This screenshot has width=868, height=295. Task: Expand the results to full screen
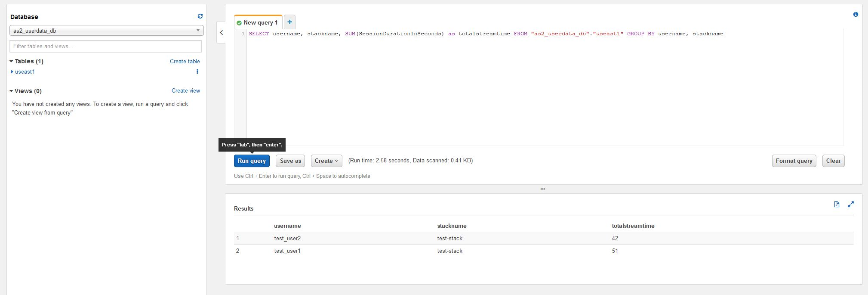point(850,204)
